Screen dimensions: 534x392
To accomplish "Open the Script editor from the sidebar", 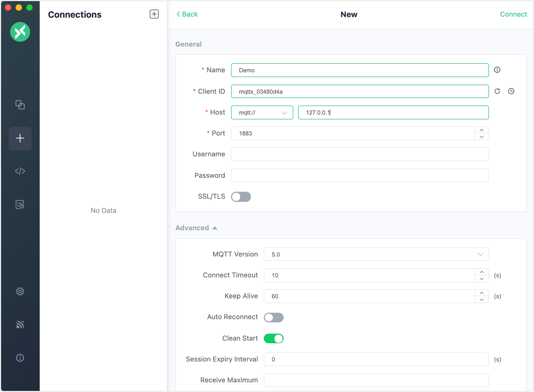I will click(x=20, y=171).
